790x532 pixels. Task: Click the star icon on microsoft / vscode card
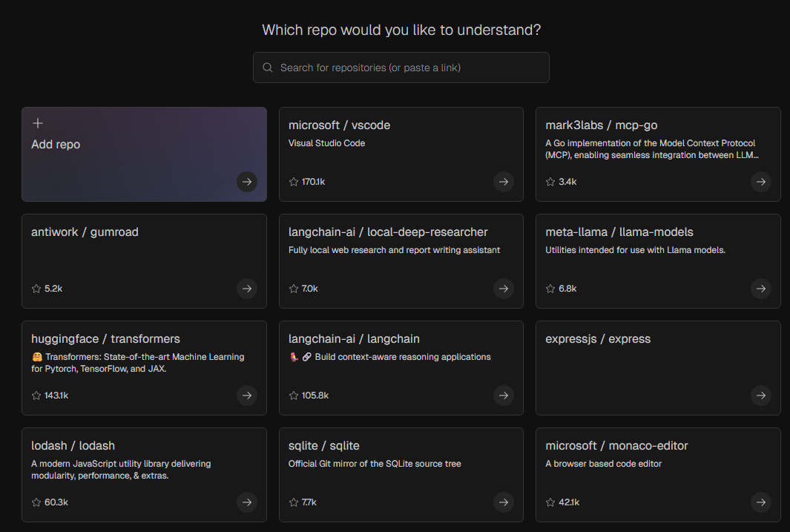tap(294, 182)
